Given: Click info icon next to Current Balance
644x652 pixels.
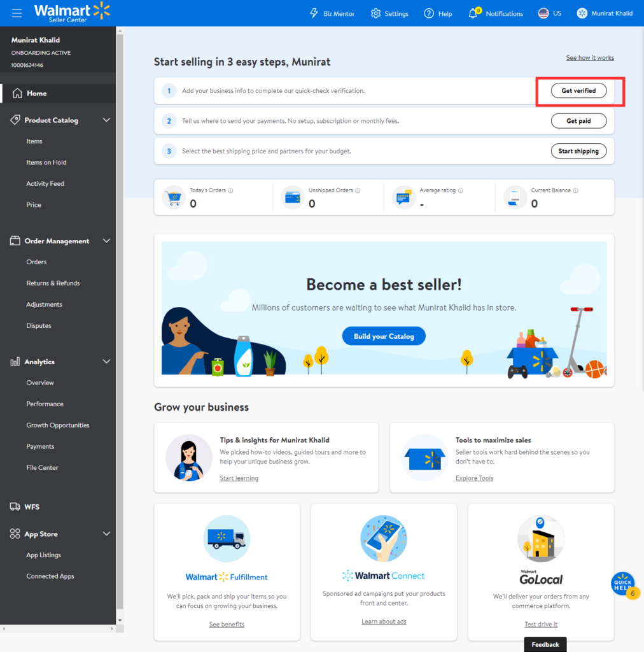Looking at the screenshot, I should click(x=575, y=190).
